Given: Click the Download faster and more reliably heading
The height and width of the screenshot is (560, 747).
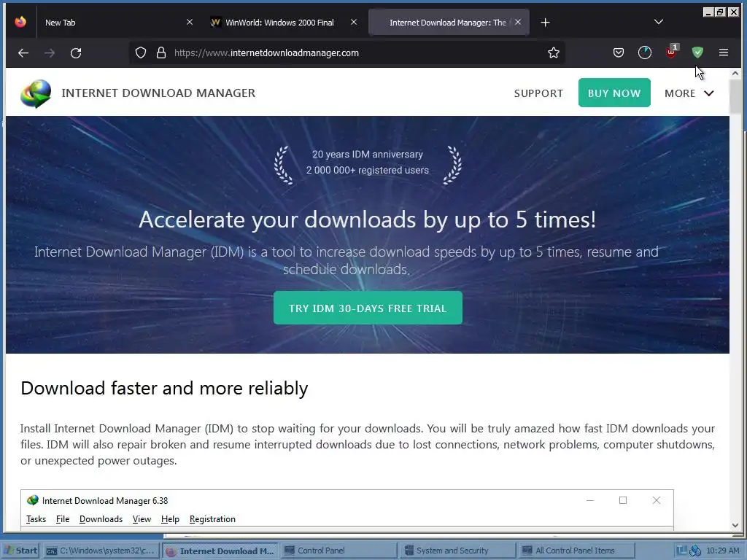Looking at the screenshot, I should coord(164,389).
